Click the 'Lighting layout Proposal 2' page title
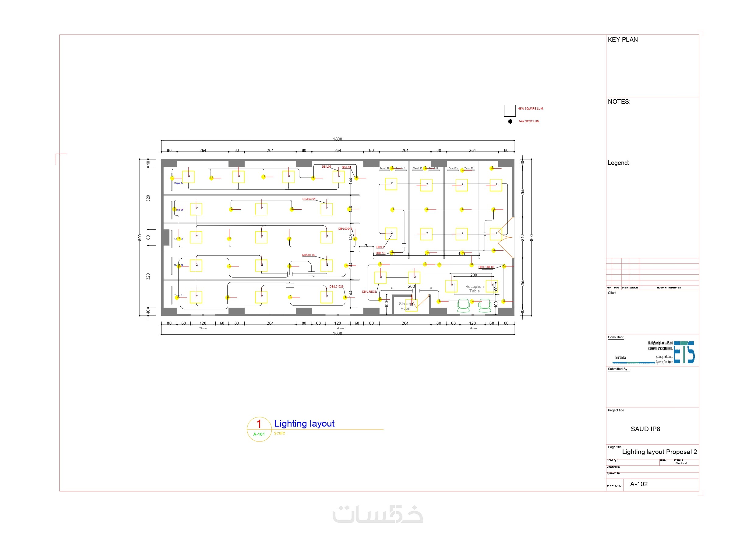 [659, 452]
